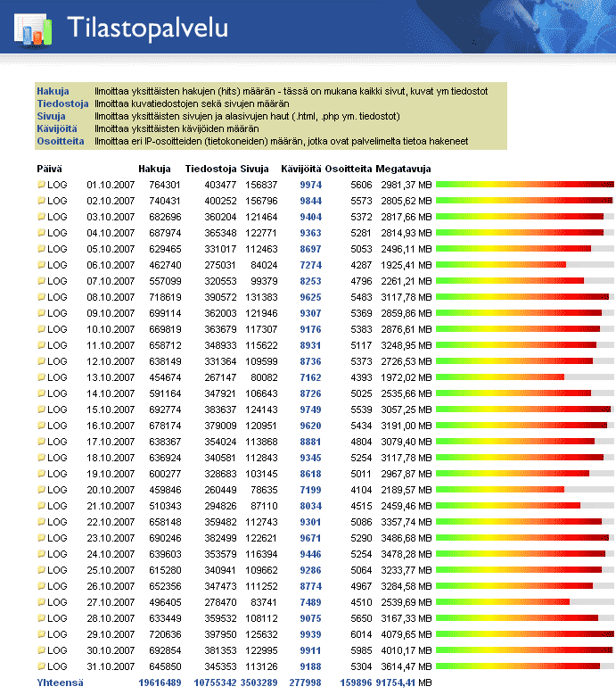
Task: Click the Kävijöitä column header
Action: [301, 169]
